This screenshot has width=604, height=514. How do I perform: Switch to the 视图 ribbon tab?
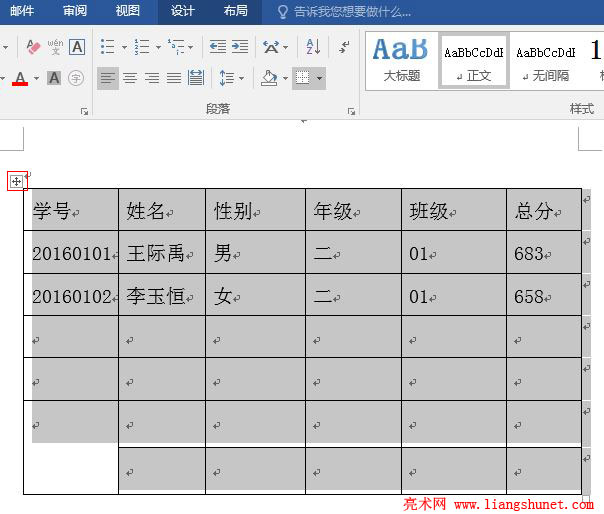(128, 11)
